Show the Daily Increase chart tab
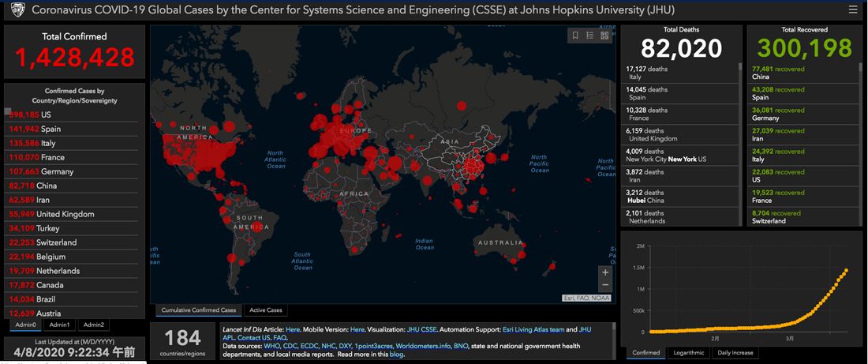 (735, 352)
